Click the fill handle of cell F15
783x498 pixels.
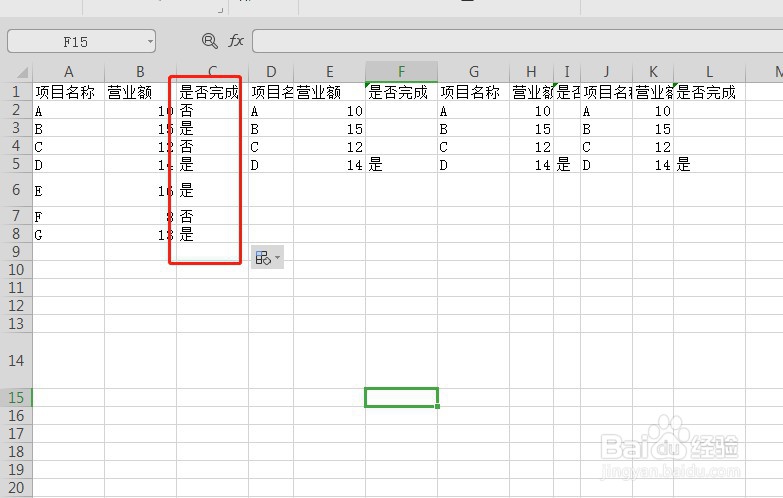tap(437, 407)
